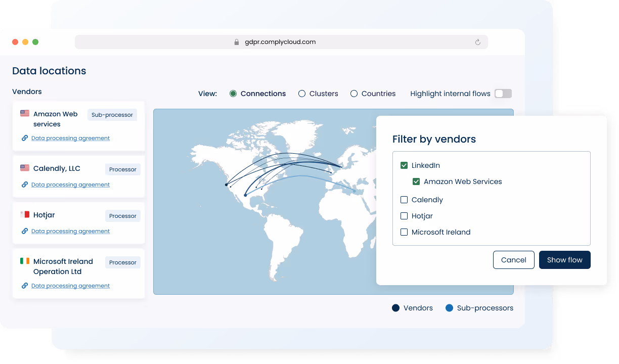The width and height of the screenshot is (619, 364).
Task: Click the 'Sub-processors' legend label
Action: pos(485,308)
